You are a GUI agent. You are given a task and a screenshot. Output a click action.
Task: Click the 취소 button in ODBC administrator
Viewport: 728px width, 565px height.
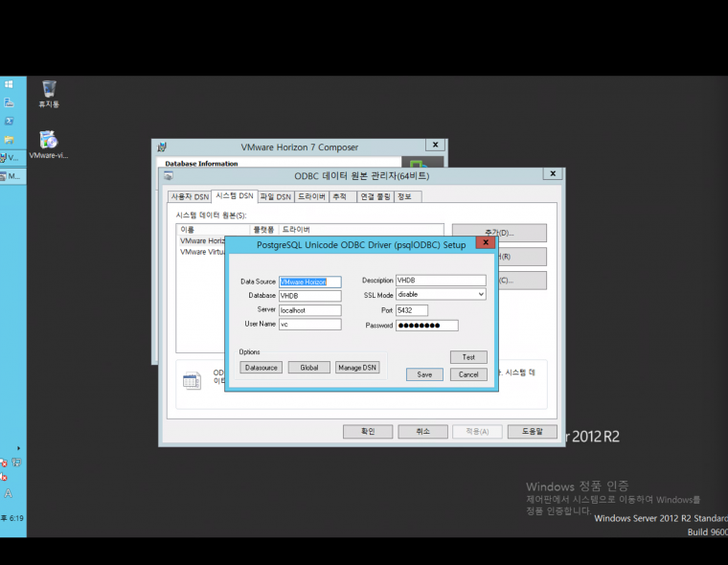pyautogui.click(x=423, y=431)
